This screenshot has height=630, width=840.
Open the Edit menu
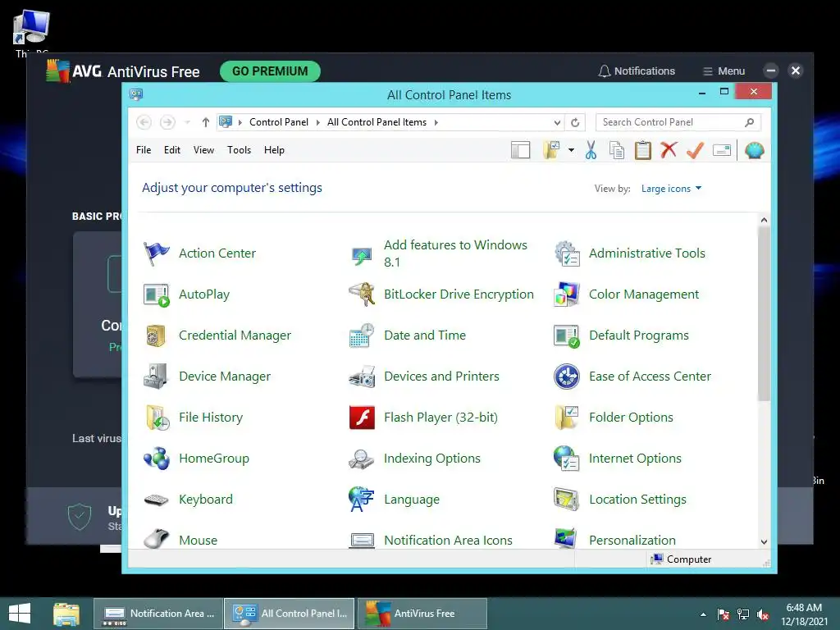[x=172, y=150]
